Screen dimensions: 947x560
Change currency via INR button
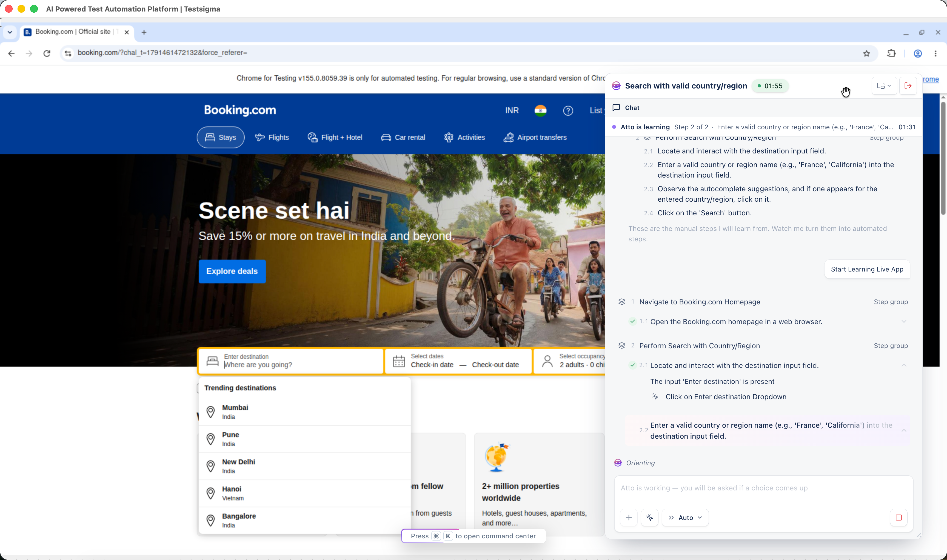tap(512, 111)
